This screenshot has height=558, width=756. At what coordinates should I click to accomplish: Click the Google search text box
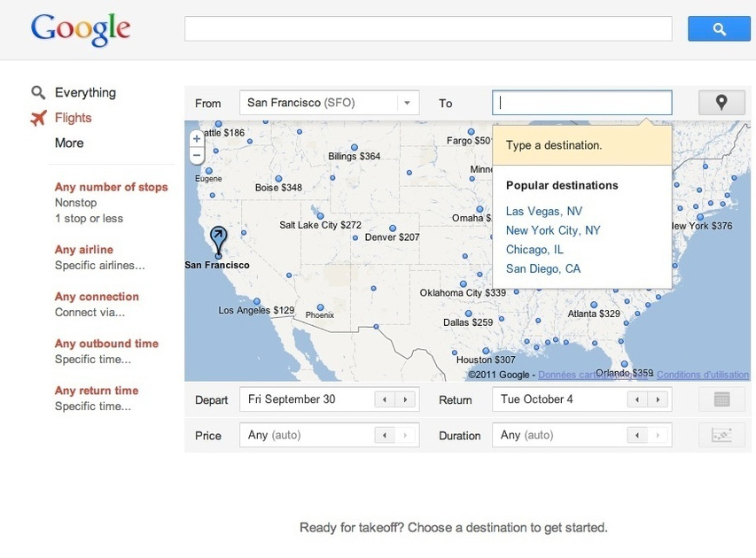[428, 29]
